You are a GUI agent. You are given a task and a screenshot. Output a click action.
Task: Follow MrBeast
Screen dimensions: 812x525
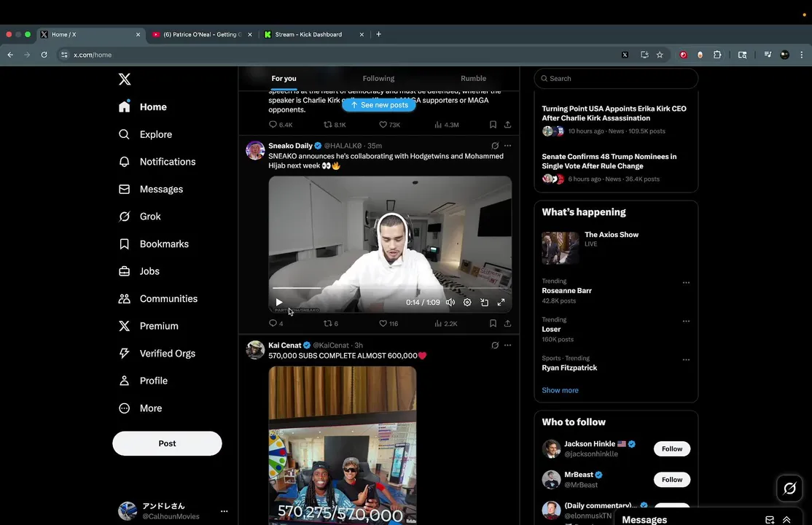coord(671,479)
